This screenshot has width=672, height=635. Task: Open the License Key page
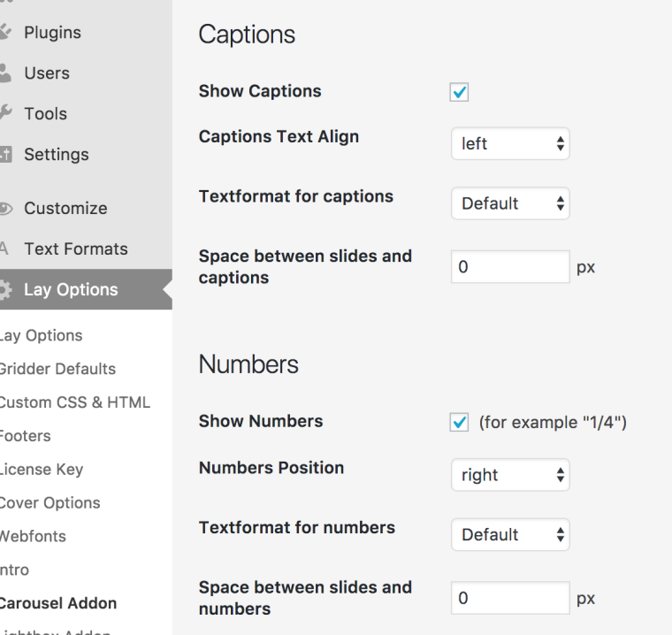(42, 470)
